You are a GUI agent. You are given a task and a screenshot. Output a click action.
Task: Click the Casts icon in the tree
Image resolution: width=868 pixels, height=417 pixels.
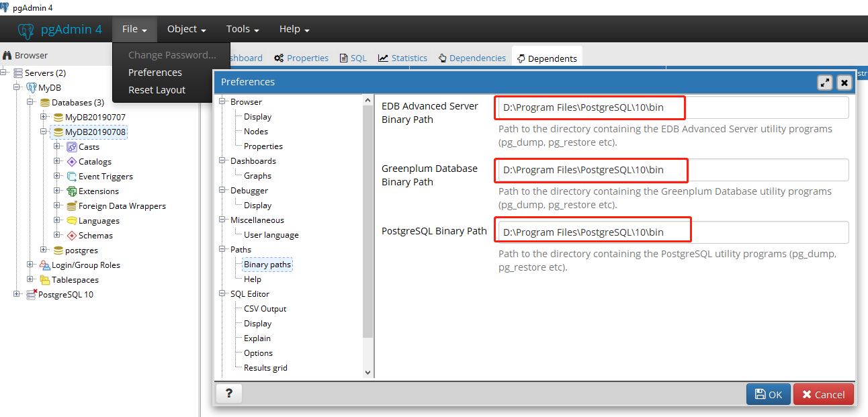click(x=72, y=146)
